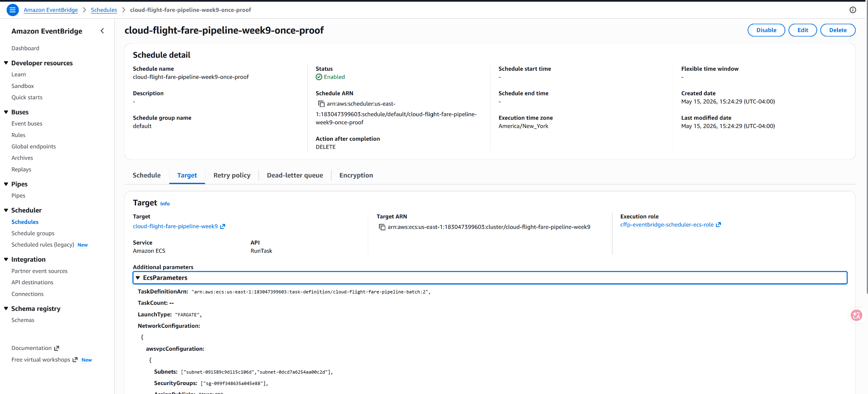This screenshot has height=394, width=868.
Task: Select the Target tab
Action: (x=187, y=175)
